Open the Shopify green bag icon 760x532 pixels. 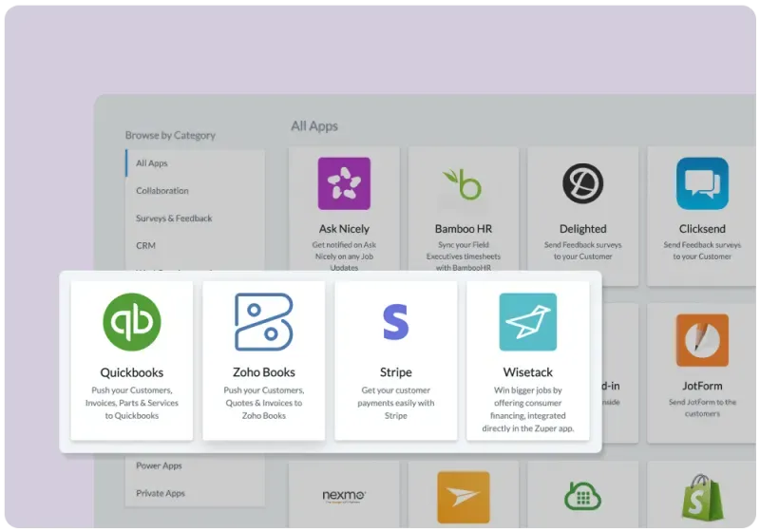click(702, 497)
